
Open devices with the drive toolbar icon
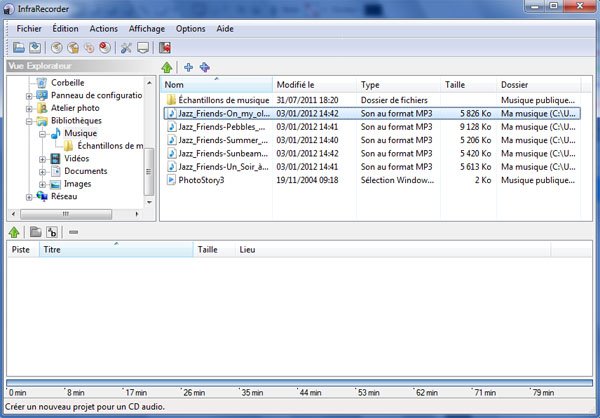tap(143, 48)
